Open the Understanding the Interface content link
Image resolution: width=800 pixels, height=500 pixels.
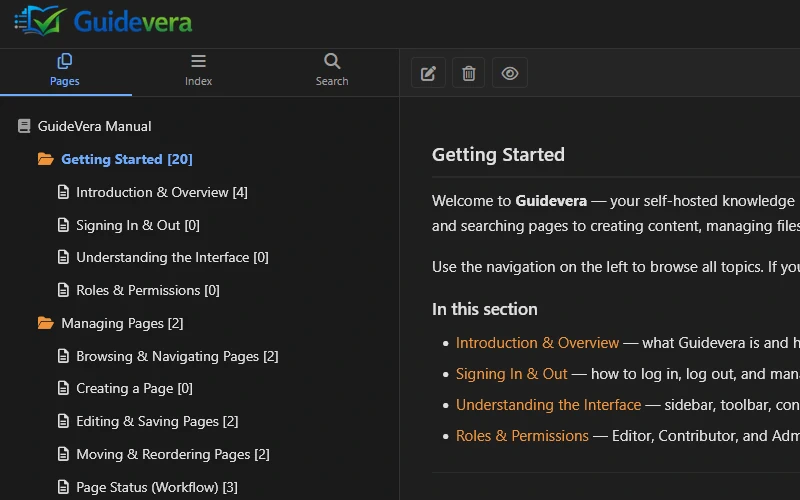point(548,405)
